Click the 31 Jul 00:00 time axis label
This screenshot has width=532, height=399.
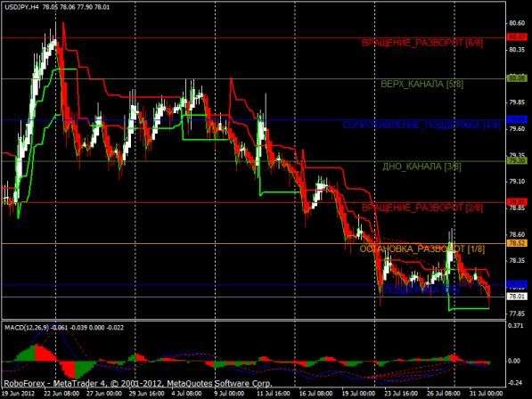coord(486,394)
